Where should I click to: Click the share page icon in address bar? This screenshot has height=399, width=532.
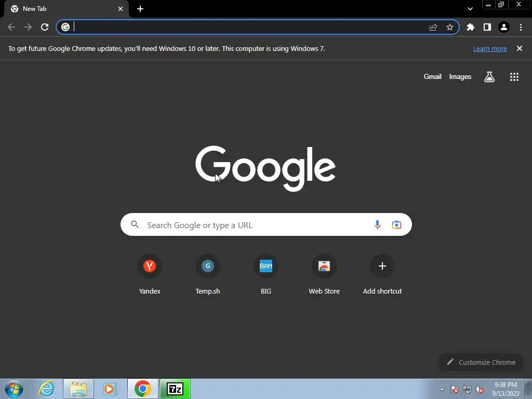(x=433, y=27)
